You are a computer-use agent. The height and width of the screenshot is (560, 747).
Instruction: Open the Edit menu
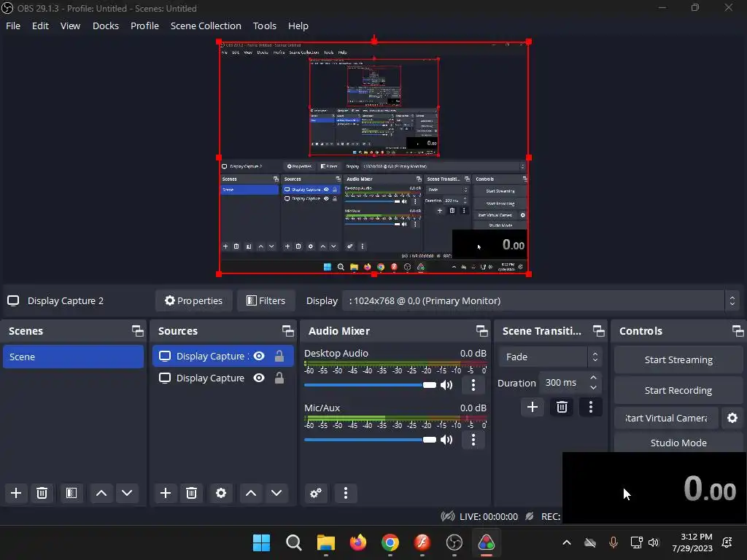coord(41,26)
